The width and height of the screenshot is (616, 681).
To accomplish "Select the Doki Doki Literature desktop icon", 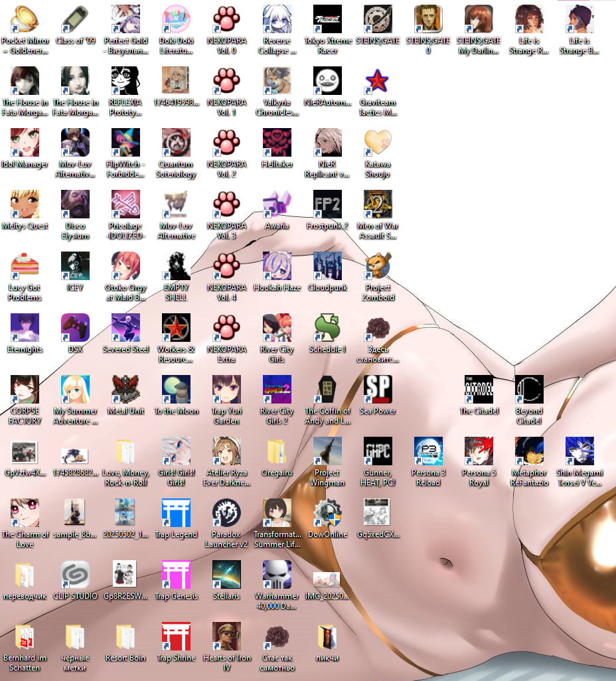I will 176,19.
